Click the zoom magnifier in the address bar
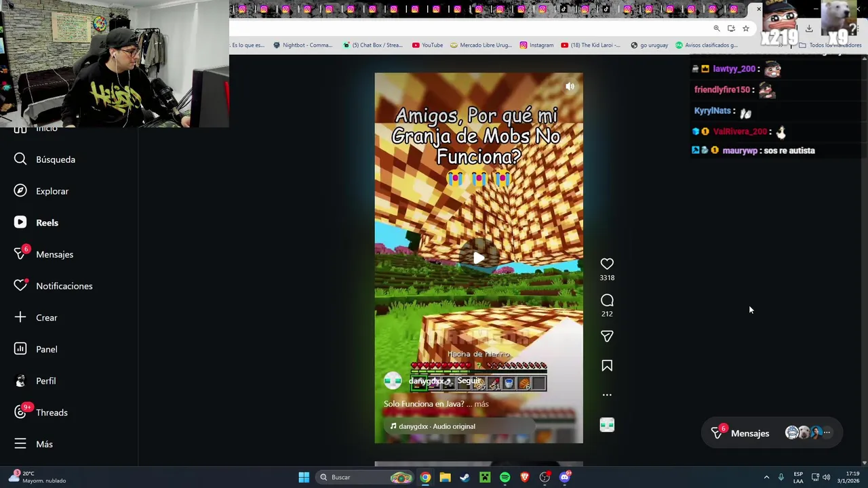 coord(717,28)
